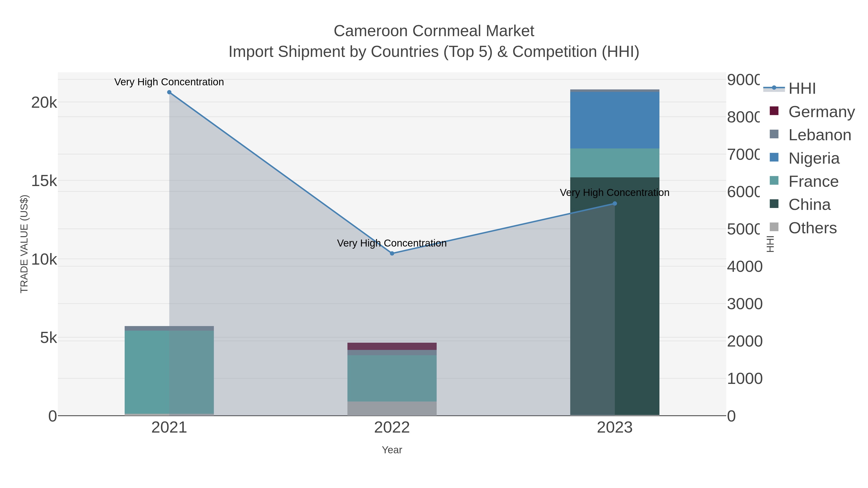Click the 'Cameroon Cornmeal Market' chart title

434,31
